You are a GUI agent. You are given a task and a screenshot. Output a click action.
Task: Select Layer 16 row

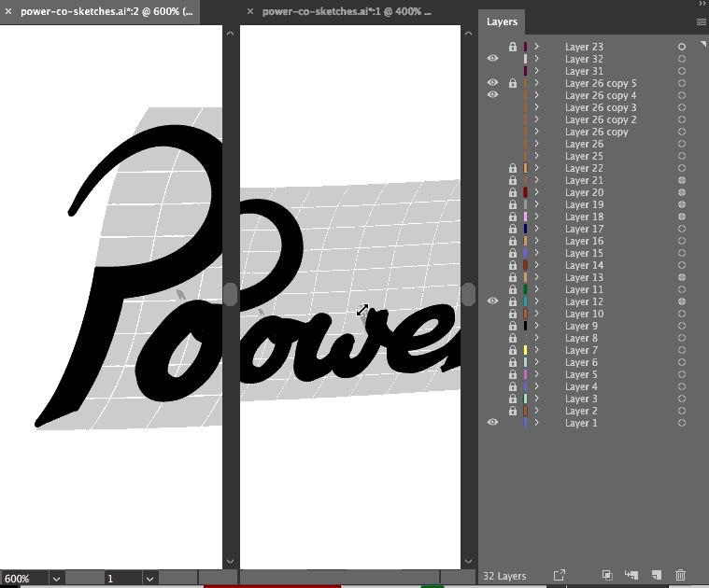click(x=592, y=241)
